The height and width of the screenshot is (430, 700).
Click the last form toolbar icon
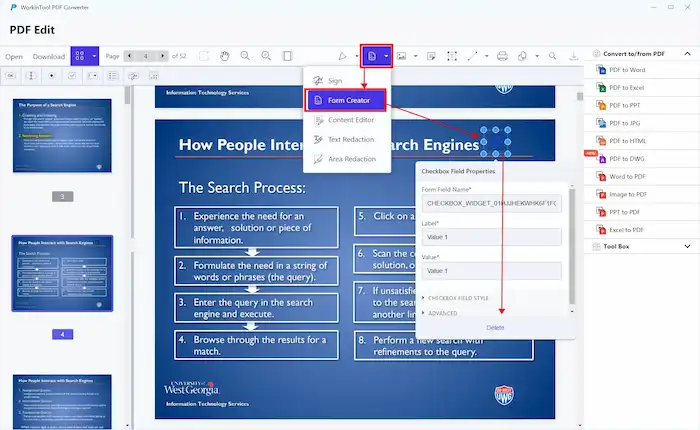click(154, 75)
